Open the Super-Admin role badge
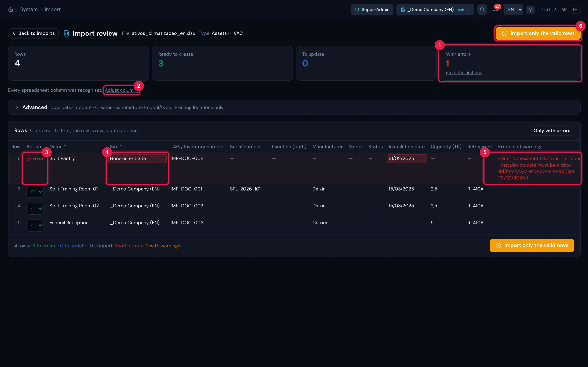Image resolution: width=588 pixels, height=367 pixels. 372,10
